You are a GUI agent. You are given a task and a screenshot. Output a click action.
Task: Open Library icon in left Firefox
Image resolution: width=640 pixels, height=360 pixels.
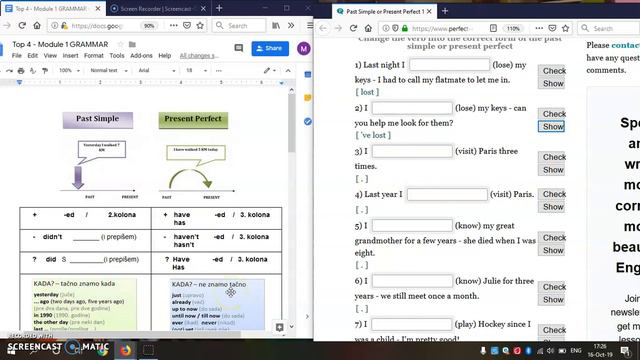tap(276, 25)
